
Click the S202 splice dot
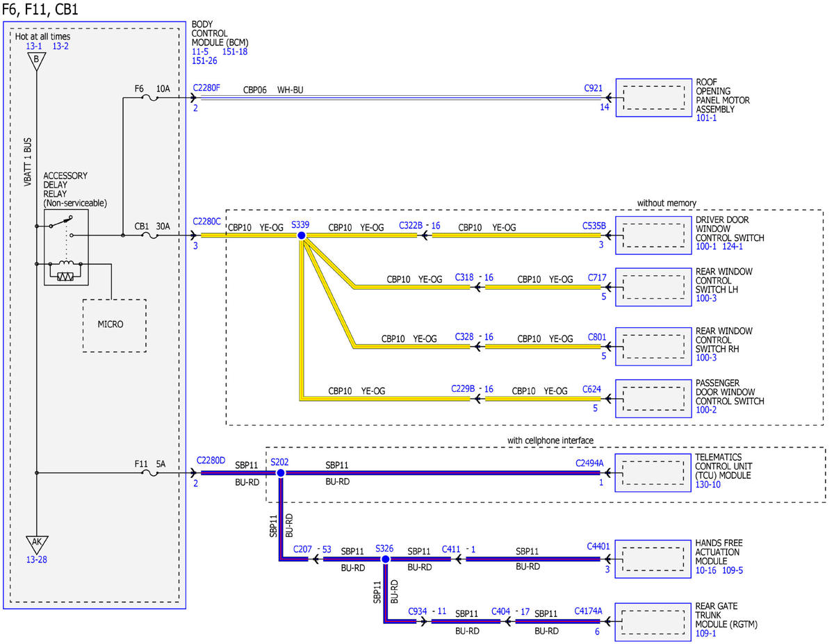pyautogui.click(x=280, y=473)
